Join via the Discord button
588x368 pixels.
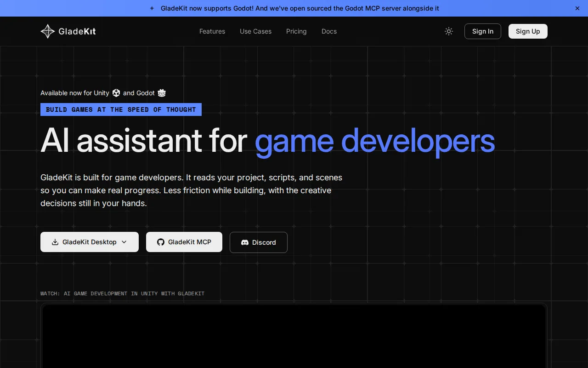pos(259,242)
